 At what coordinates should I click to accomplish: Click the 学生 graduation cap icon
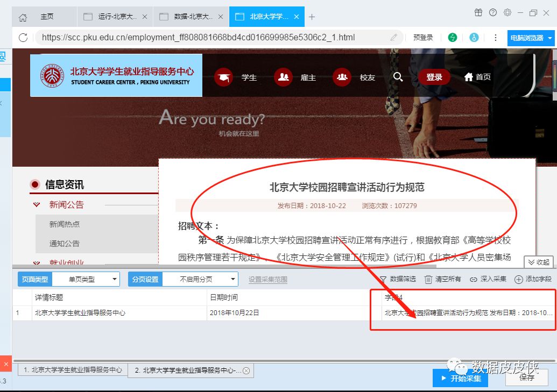223,77
